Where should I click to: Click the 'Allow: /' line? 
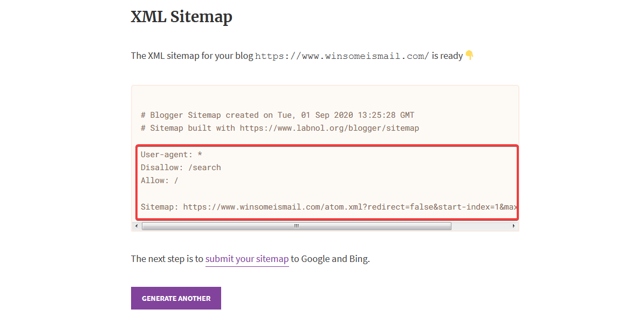coord(159,180)
